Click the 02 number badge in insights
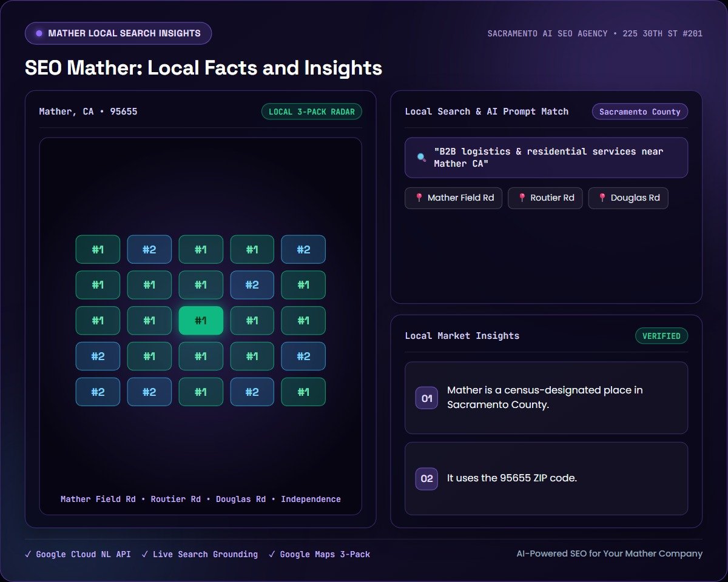This screenshot has height=582, width=728. [x=426, y=479]
